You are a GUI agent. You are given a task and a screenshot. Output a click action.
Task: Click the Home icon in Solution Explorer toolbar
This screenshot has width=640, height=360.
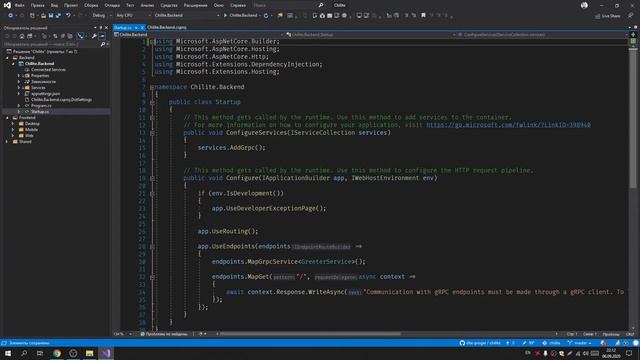click(22, 36)
